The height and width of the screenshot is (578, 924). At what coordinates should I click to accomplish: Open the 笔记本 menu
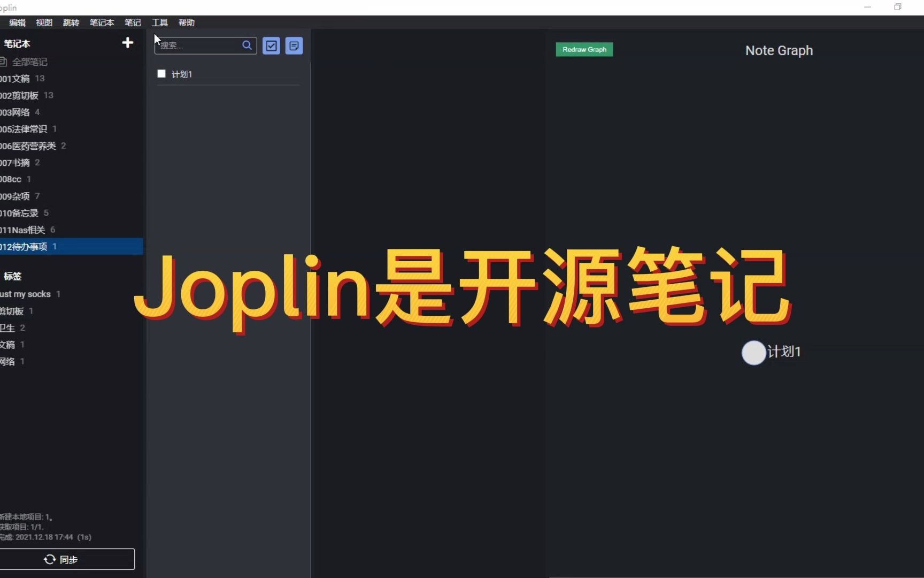point(102,22)
